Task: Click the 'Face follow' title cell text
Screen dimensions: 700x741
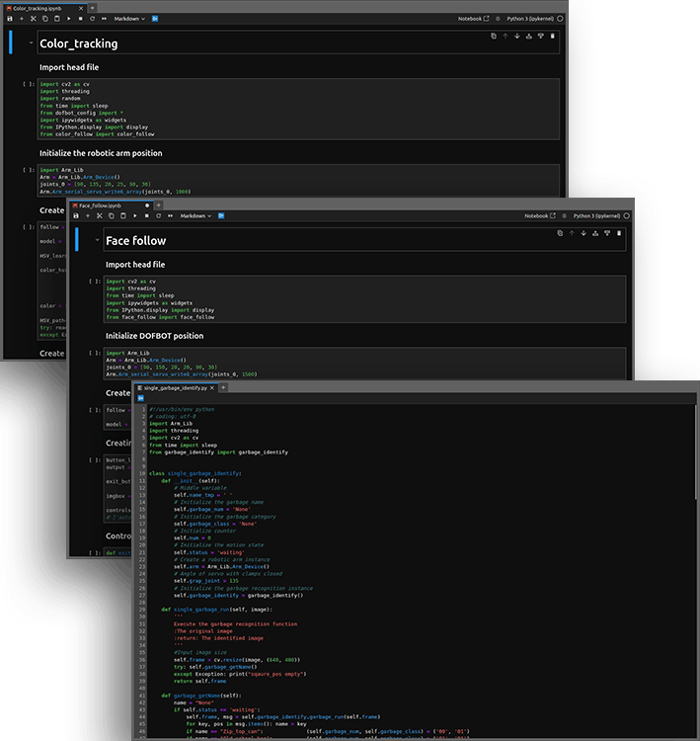Action: (x=136, y=240)
